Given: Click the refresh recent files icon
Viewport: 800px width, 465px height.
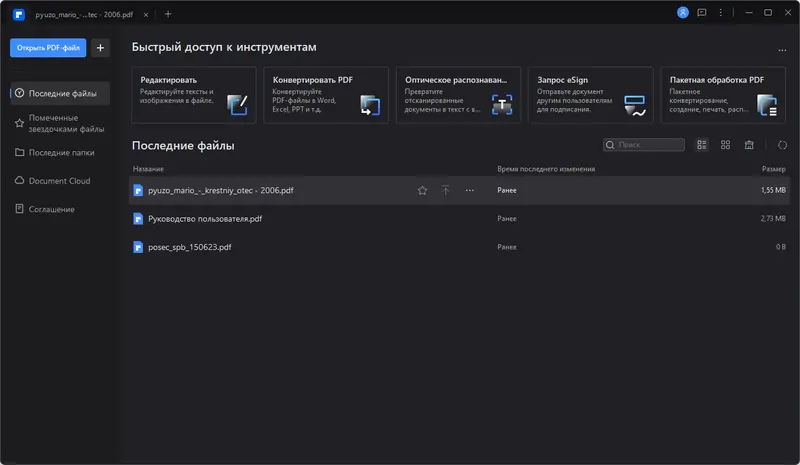Looking at the screenshot, I should click(782, 145).
